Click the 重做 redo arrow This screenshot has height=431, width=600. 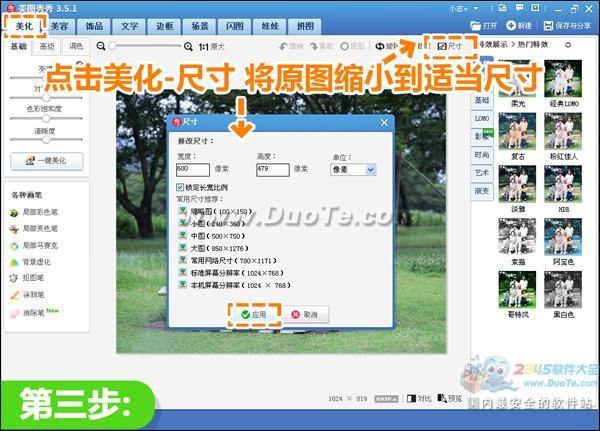click(321, 46)
